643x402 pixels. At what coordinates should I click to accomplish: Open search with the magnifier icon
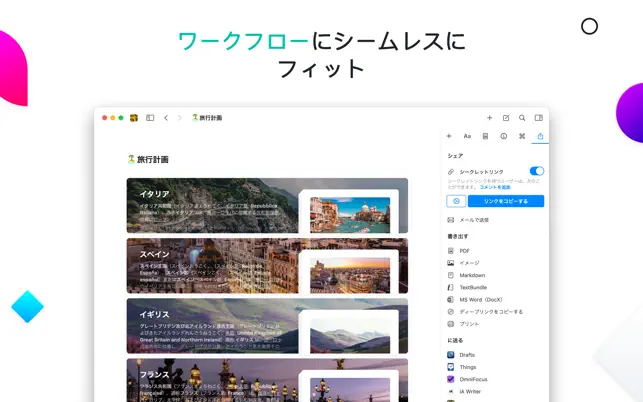coord(522,118)
